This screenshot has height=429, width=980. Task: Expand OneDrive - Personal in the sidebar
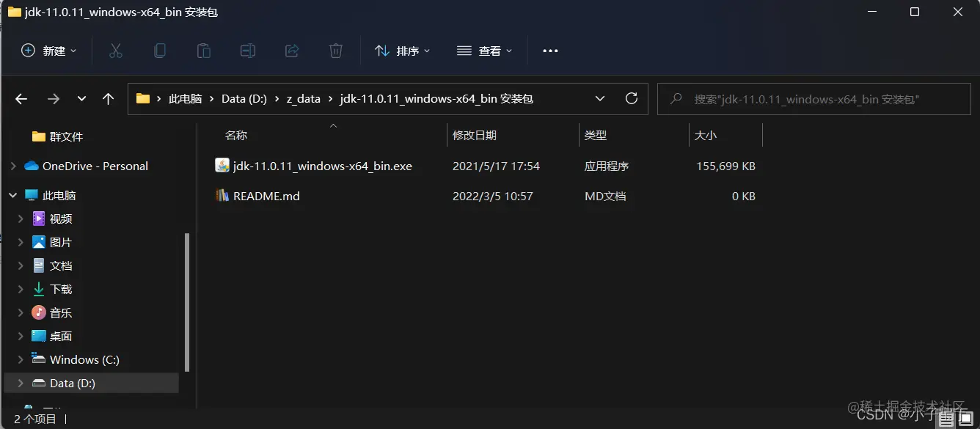12,166
